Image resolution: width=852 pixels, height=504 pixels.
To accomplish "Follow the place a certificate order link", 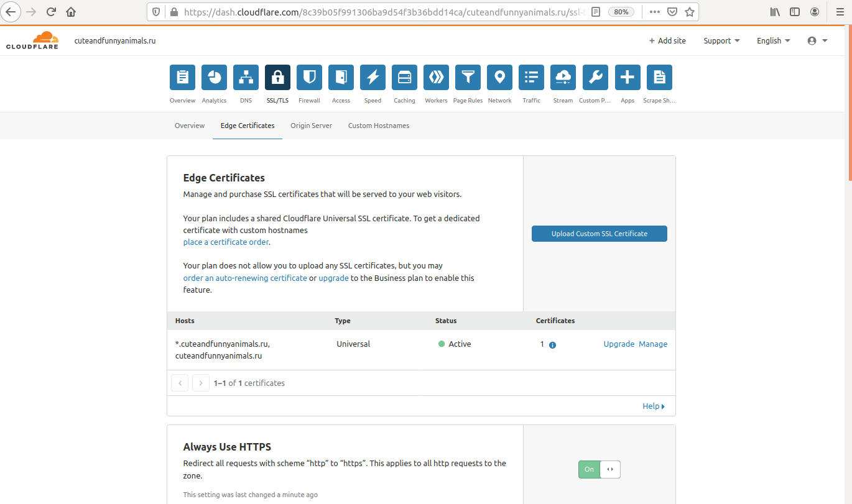I will click(226, 242).
